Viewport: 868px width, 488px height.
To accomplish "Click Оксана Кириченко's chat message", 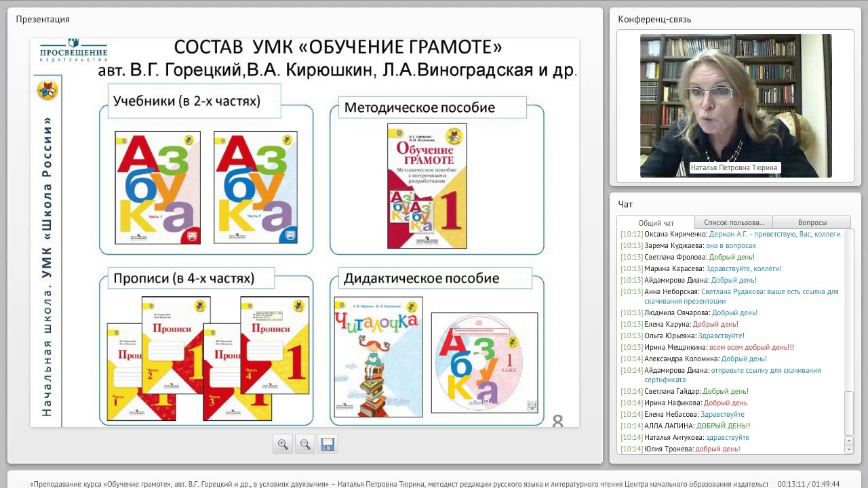I will click(731, 234).
